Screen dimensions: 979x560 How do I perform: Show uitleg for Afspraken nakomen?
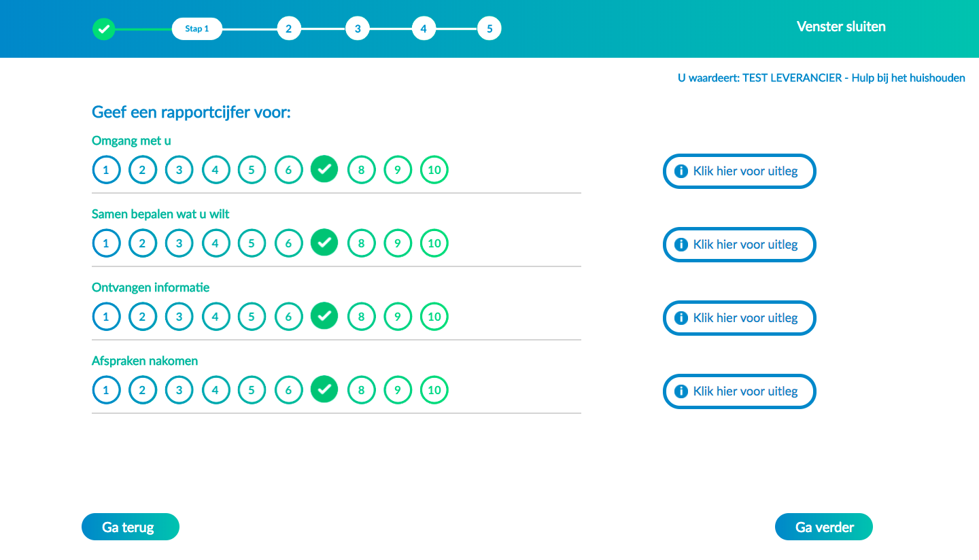click(739, 391)
